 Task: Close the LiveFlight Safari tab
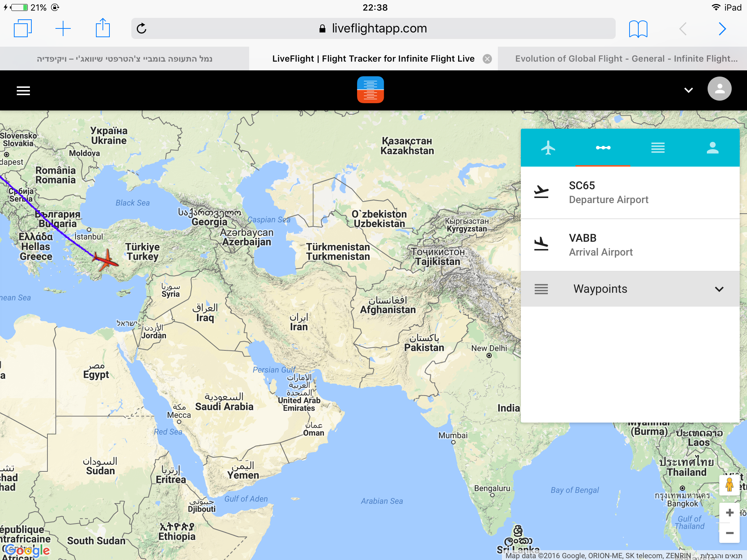487,59
